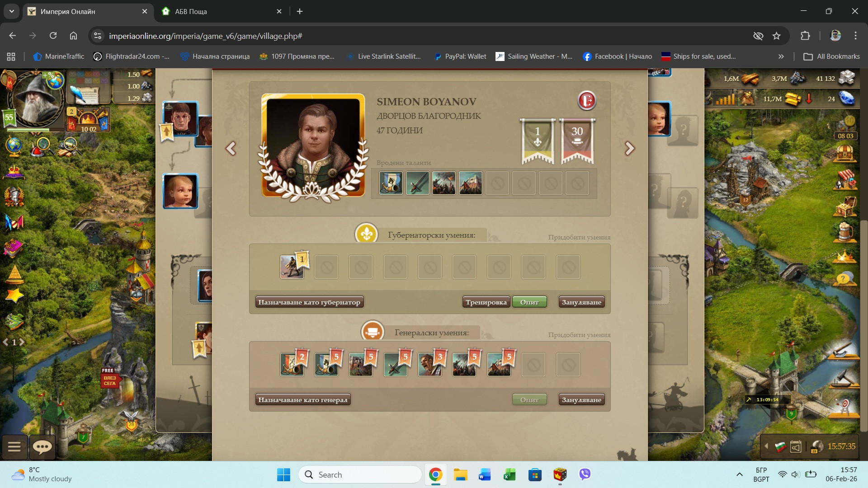Image resolution: width=868 pixels, height=488 pixels.
Task: Click the level 1 governor skill icon
Action: [292, 267]
